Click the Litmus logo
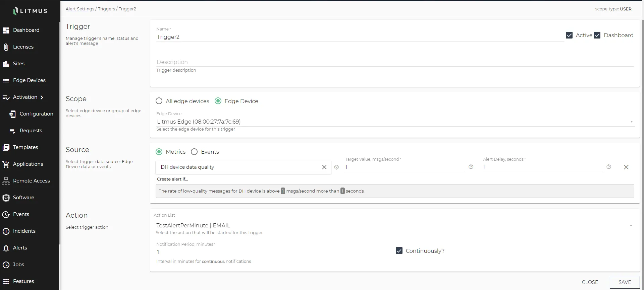Viewport: 644px width, 290px height. [x=30, y=11]
